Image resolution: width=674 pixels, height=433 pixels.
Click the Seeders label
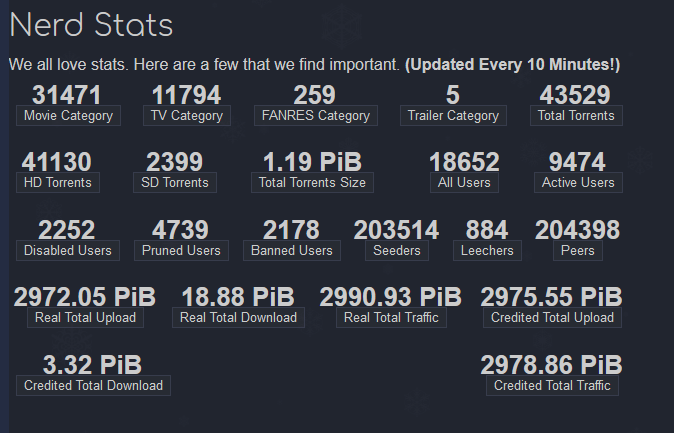[x=397, y=251]
